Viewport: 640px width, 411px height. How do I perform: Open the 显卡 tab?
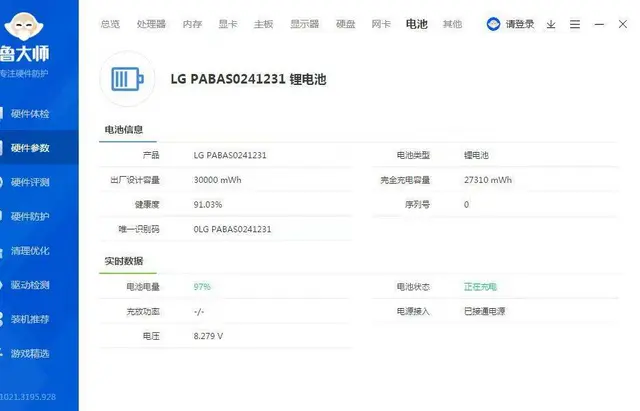click(228, 24)
